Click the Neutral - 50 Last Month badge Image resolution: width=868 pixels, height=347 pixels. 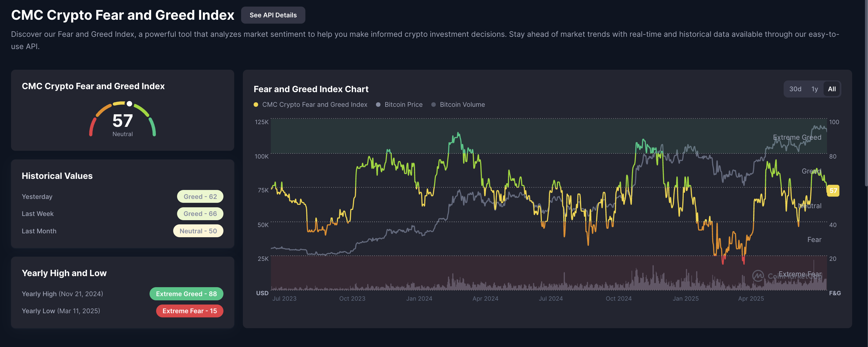tap(198, 231)
